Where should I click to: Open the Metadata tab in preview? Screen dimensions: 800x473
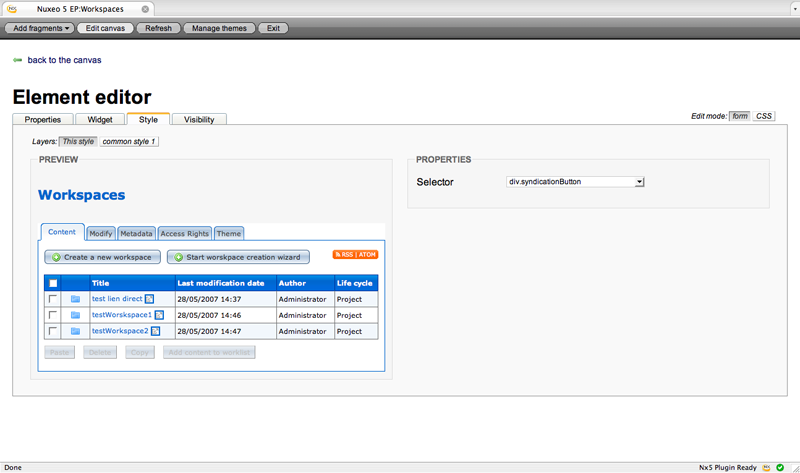pyautogui.click(x=136, y=233)
